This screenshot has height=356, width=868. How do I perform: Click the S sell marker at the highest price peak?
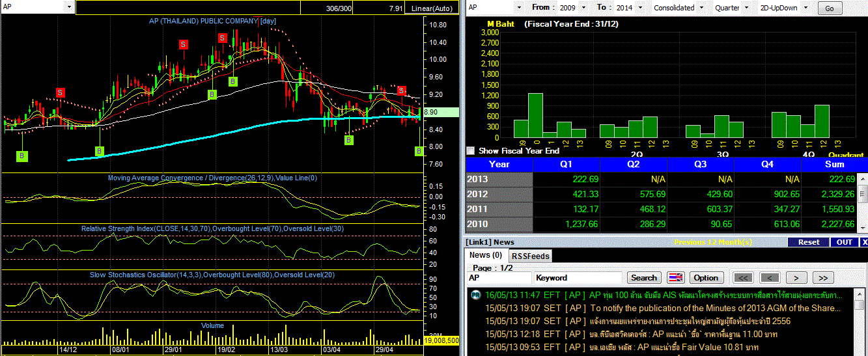tap(223, 38)
